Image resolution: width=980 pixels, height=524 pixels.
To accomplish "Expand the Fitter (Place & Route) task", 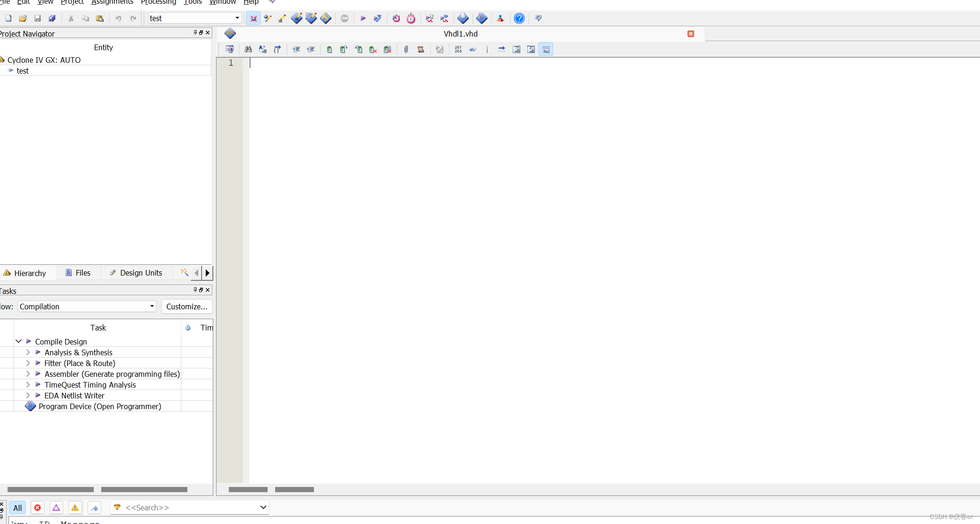I will 28,363.
